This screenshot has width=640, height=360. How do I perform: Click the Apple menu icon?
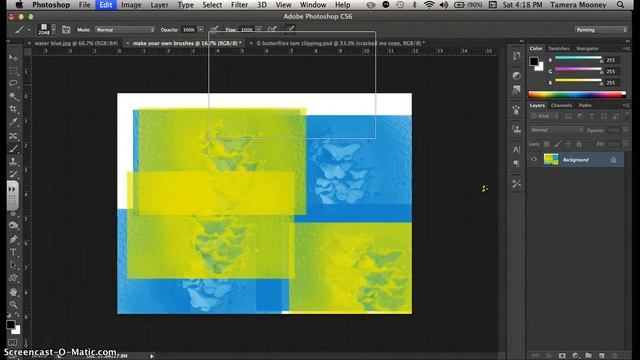click(19, 5)
